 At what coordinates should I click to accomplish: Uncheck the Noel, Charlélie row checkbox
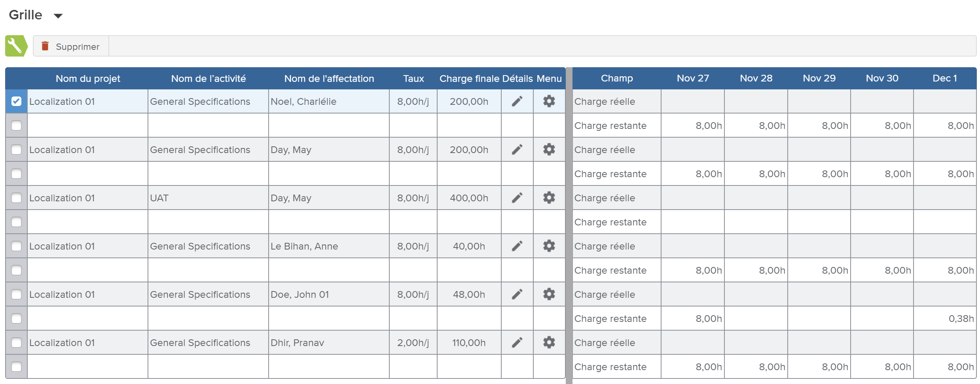pyautogui.click(x=16, y=102)
